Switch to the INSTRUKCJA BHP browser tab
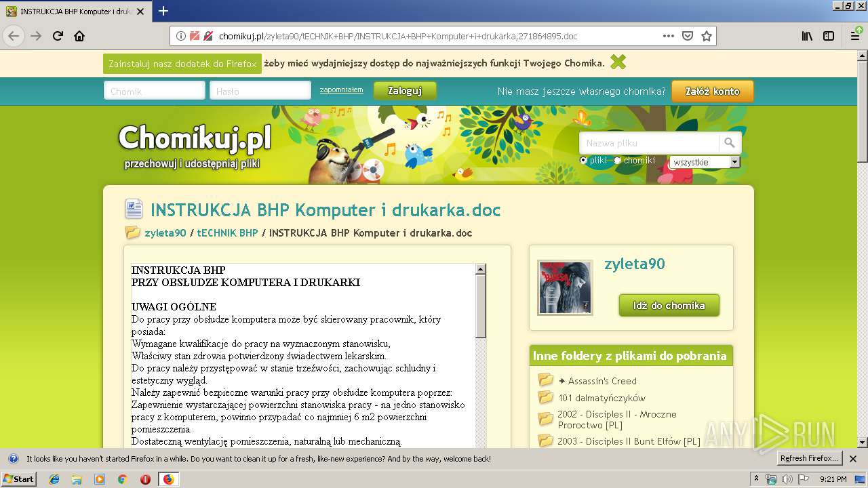Screen dimensions: 868x488 [77, 11]
